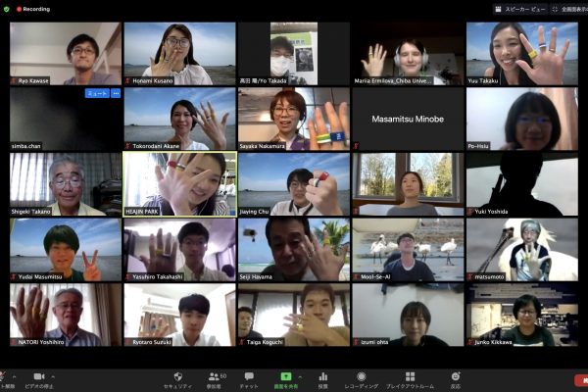The image size is (588, 392).
Task: Click the Recording (レコーディング) toolbar icon
Action: pyautogui.click(x=361, y=376)
